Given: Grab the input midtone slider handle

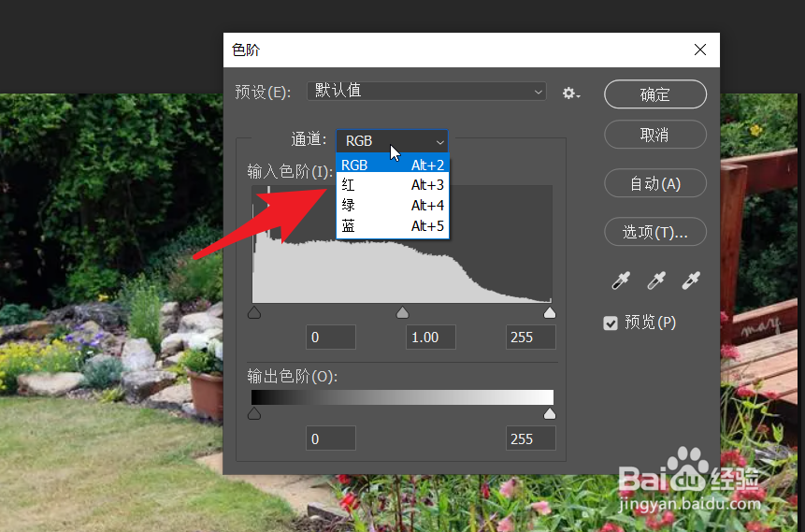Looking at the screenshot, I should [x=402, y=312].
